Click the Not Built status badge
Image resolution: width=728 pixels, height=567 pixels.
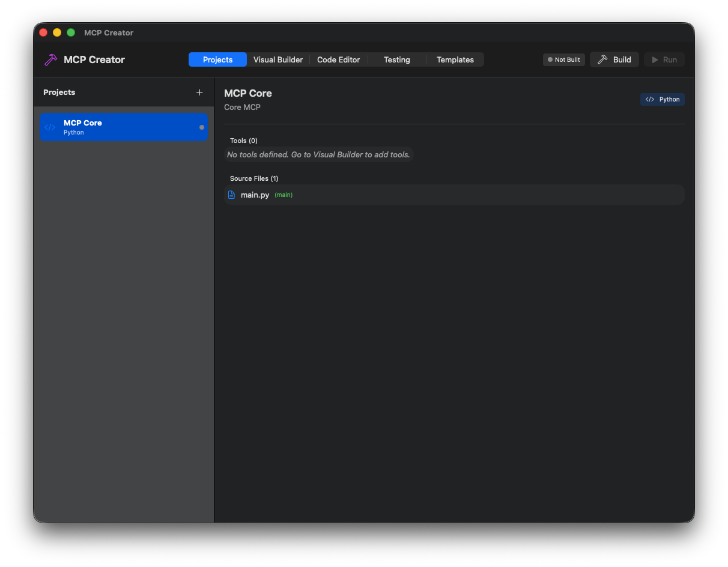coord(563,59)
